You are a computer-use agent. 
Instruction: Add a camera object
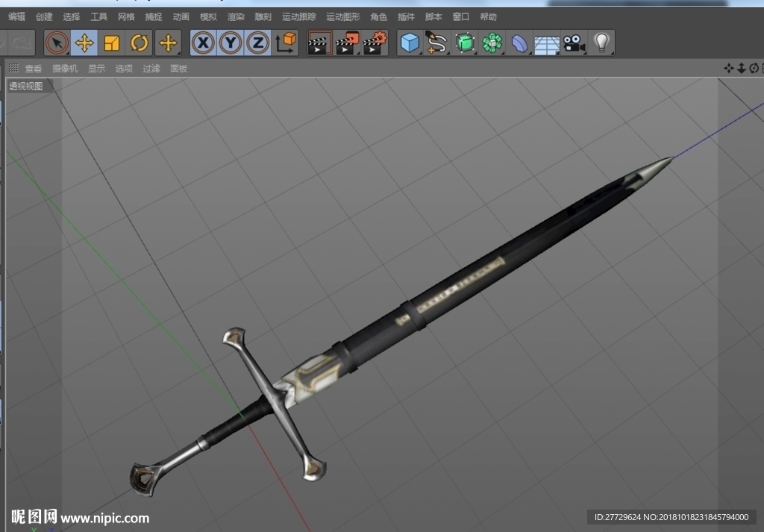[574, 43]
